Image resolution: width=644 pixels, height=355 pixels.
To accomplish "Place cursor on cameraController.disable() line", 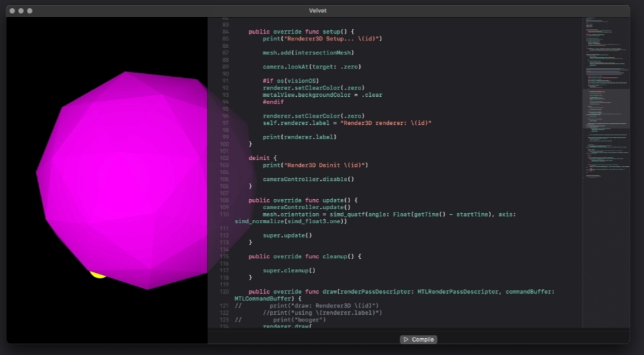I will [308, 179].
